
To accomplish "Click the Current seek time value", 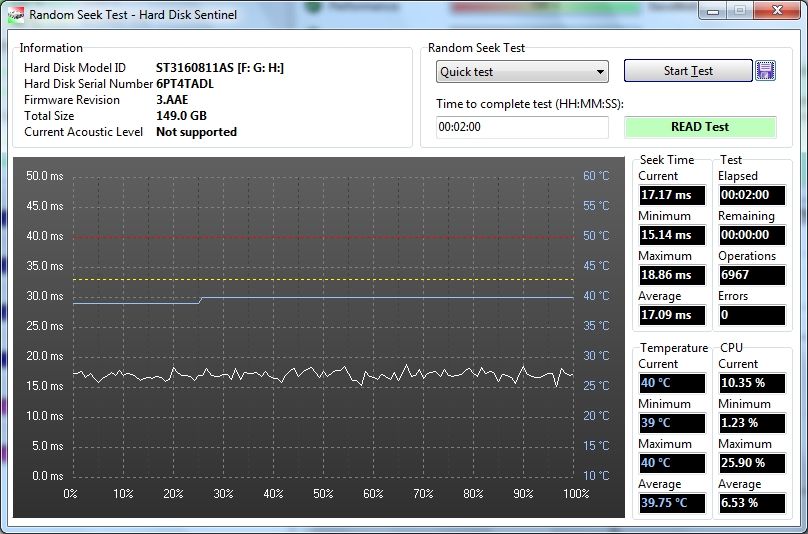I will [671, 195].
